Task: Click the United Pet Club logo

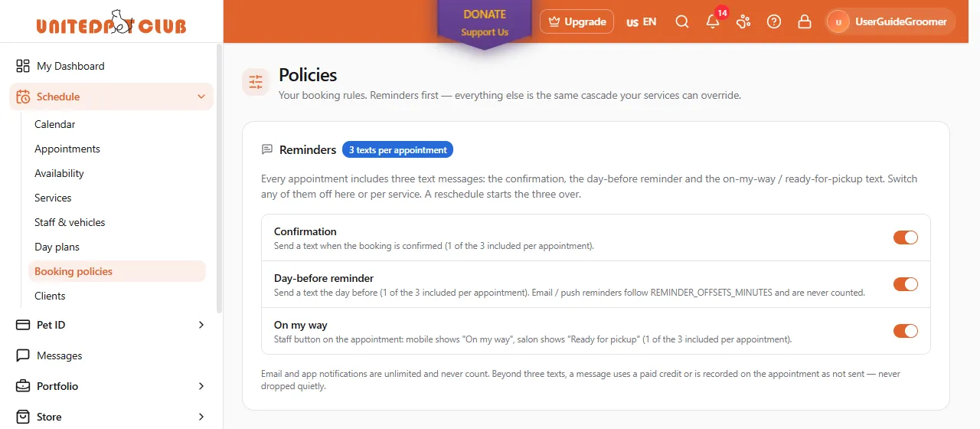Action: 111,21
